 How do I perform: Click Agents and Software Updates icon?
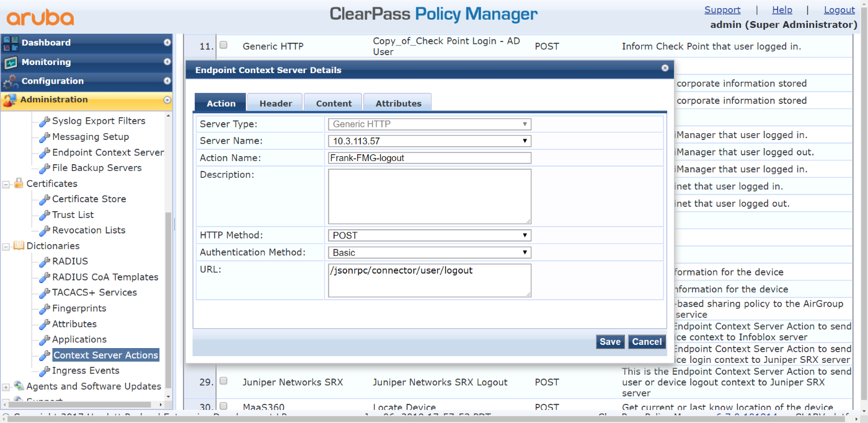19,386
